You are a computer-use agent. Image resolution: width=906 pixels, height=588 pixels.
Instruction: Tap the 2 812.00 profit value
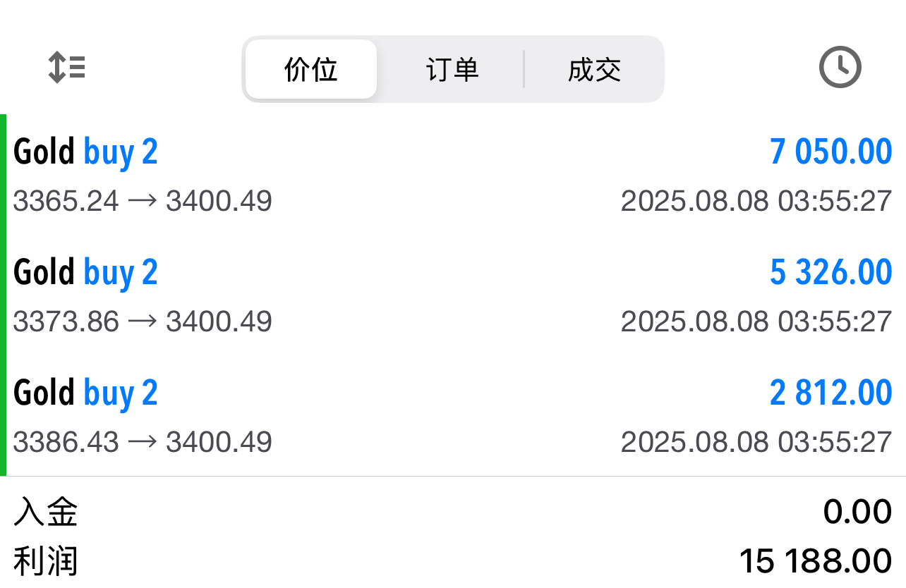831,393
